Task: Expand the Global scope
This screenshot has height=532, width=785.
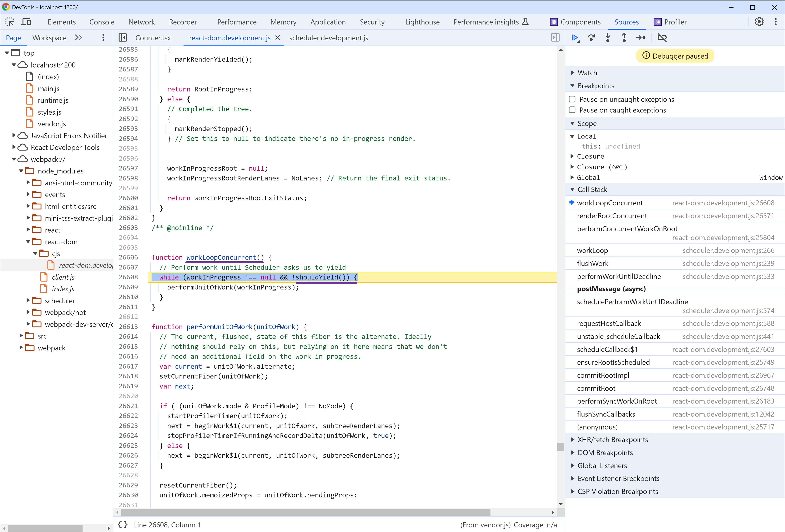Action: point(572,177)
